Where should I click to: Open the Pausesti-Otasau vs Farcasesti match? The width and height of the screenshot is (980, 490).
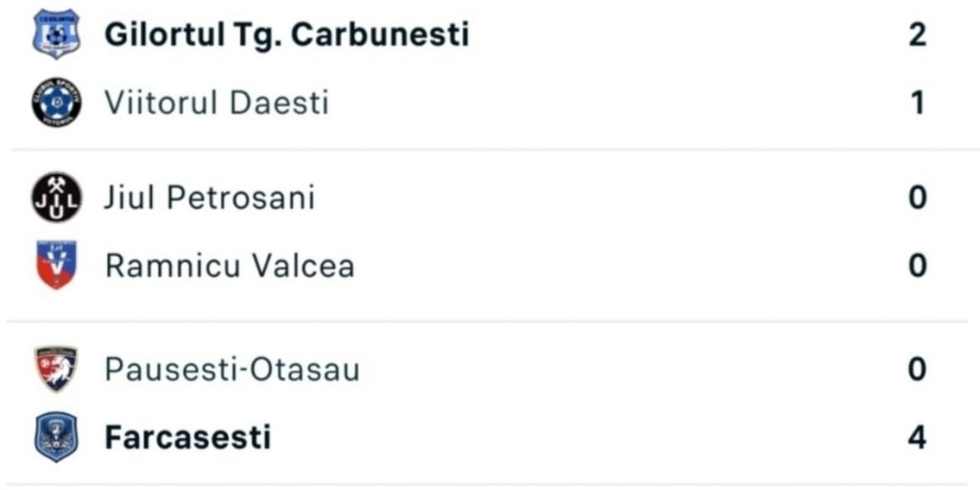[490, 403]
